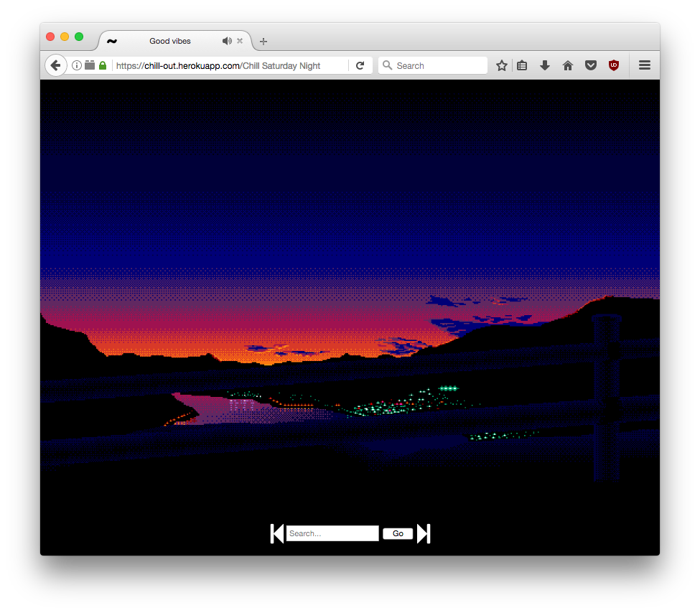Click the magnifier icon in Search box
700x613 pixels.
(x=387, y=65)
